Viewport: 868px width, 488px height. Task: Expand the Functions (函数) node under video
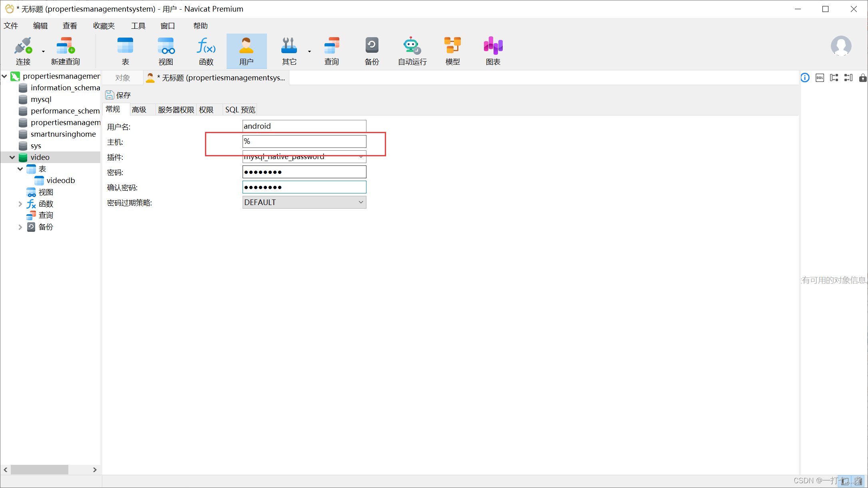20,204
